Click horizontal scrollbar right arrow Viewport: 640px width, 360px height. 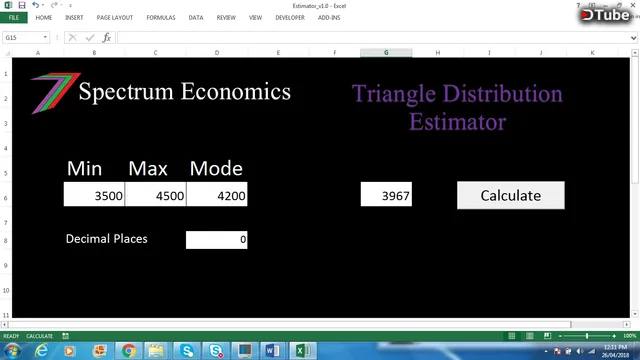tap(627, 325)
